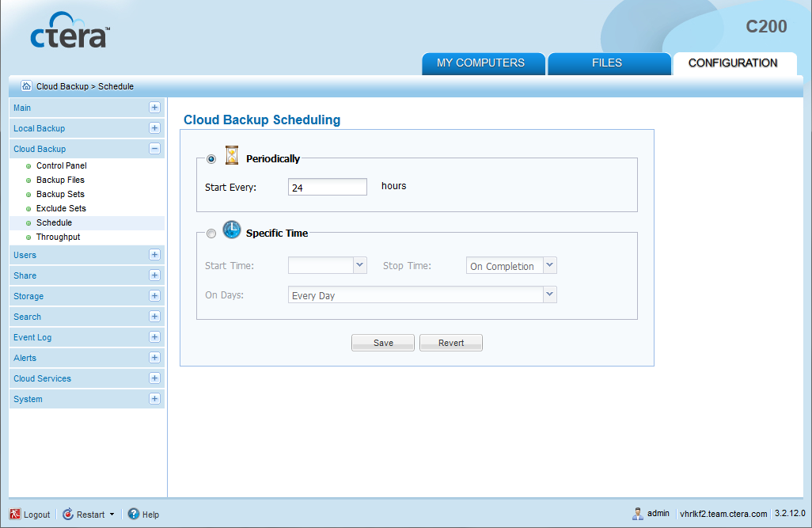
Task: Click the Stop Time On Completion field
Action: (505, 265)
